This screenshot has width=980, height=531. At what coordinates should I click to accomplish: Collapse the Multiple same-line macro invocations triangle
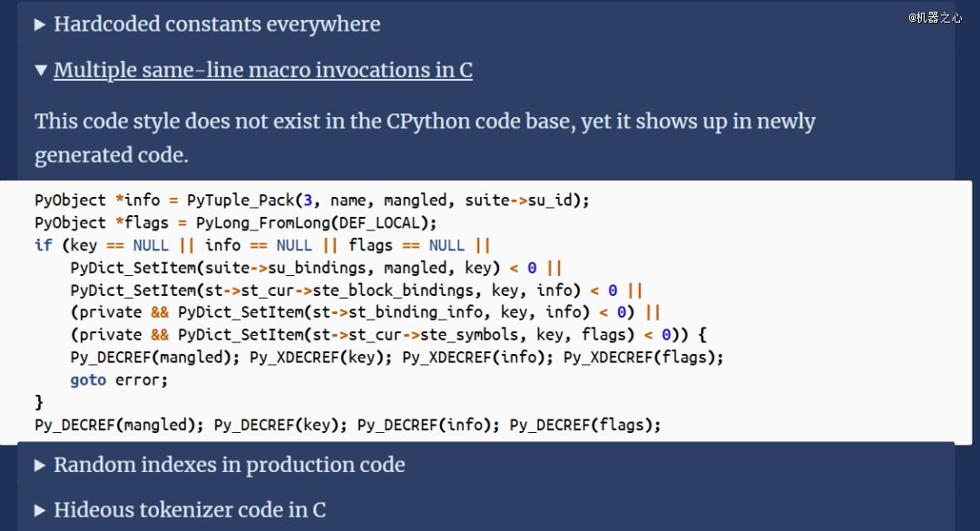[x=41, y=70]
